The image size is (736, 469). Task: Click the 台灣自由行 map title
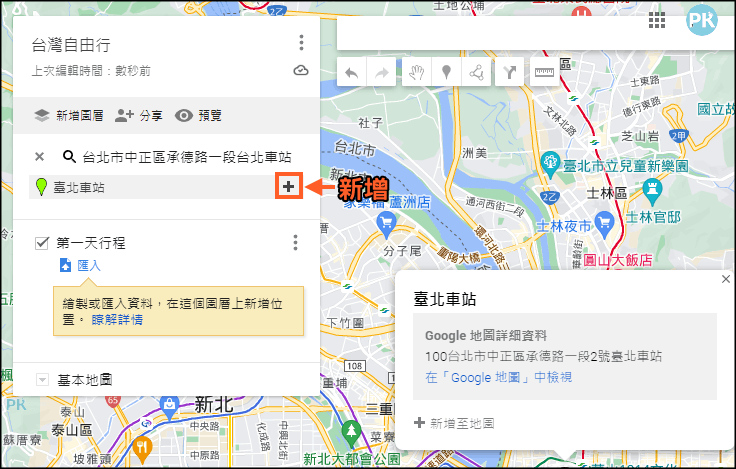click(x=71, y=45)
